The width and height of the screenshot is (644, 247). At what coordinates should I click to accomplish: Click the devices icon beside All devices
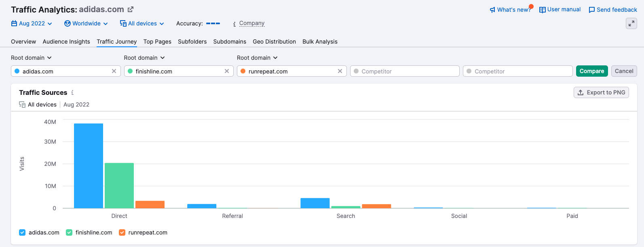(x=123, y=23)
